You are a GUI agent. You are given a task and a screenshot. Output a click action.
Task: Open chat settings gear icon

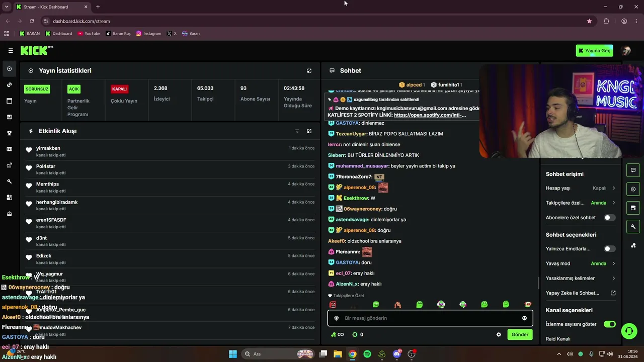499,335
